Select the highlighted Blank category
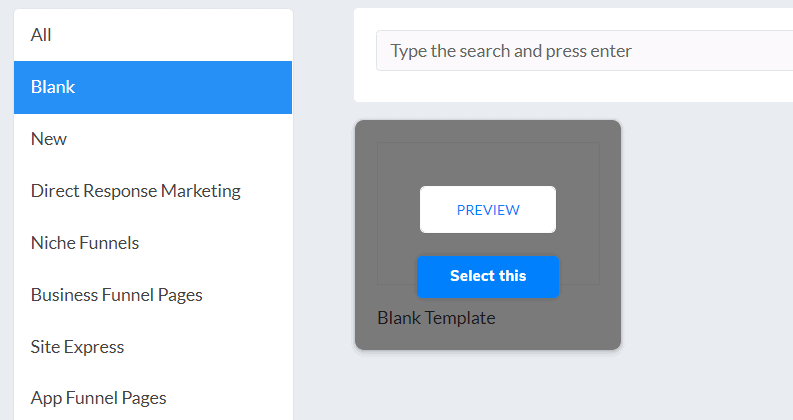 tap(153, 87)
